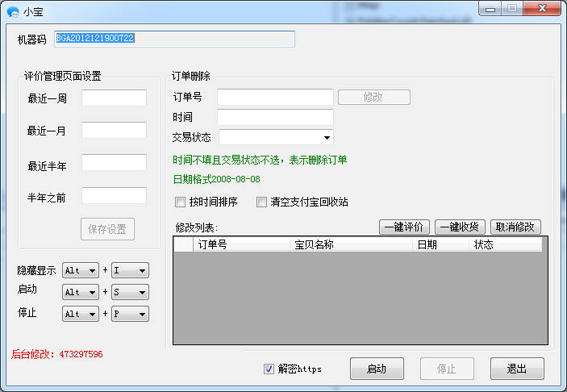Uncheck the 解密https checkbox
This screenshot has height=392, width=567.
[x=269, y=369]
